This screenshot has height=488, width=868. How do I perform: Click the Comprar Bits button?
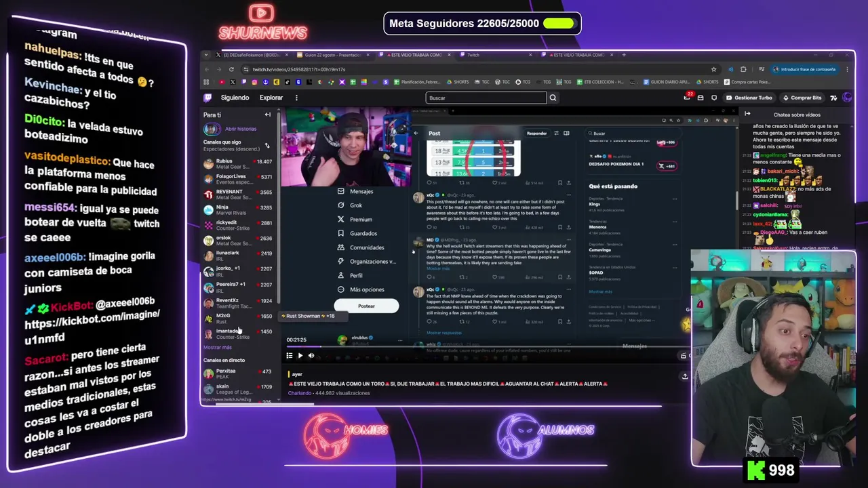(x=802, y=98)
